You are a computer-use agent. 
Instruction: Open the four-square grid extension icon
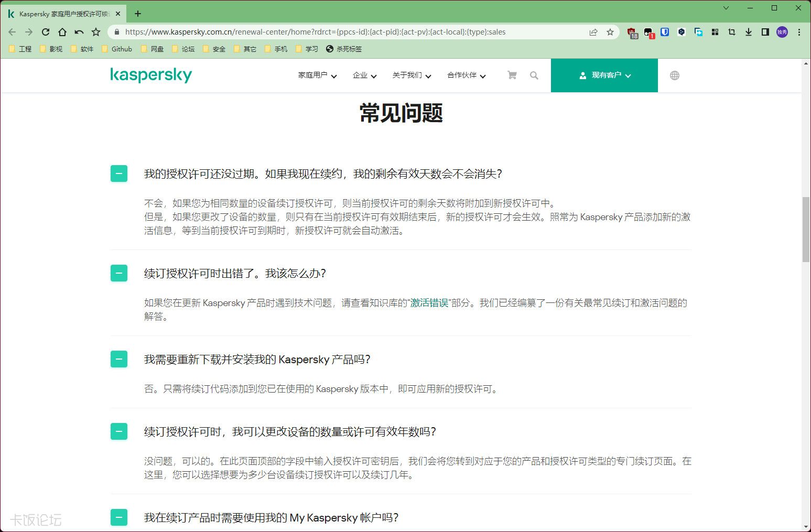point(715,32)
